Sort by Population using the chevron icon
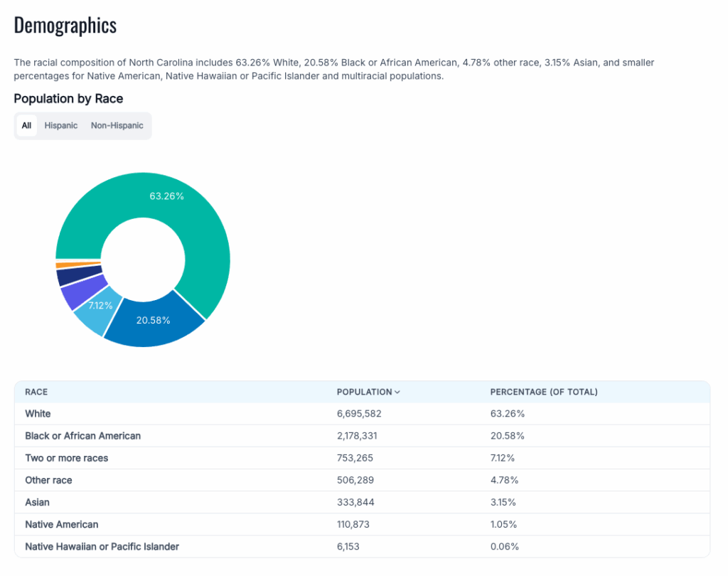This screenshot has height=576, width=728. click(397, 393)
